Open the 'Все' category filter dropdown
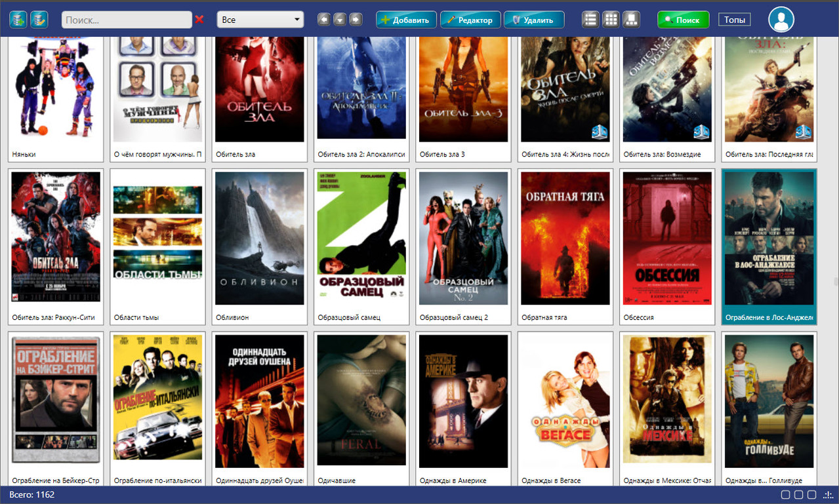Screen dimensions: 839x504 pos(260,20)
